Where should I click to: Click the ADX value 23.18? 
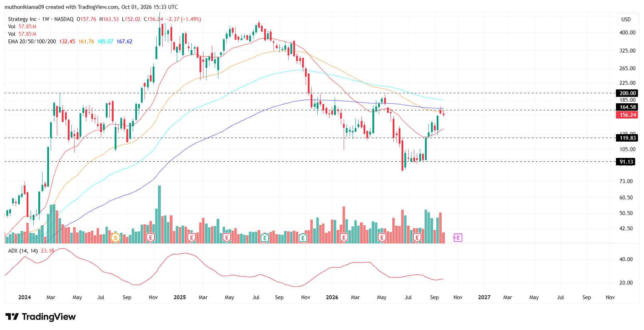tap(48, 251)
